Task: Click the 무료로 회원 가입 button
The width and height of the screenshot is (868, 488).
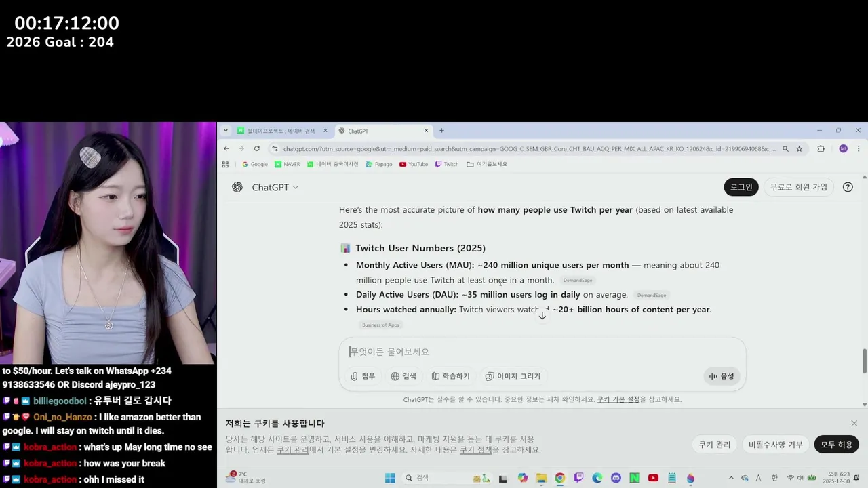Action: click(x=799, y=187)
